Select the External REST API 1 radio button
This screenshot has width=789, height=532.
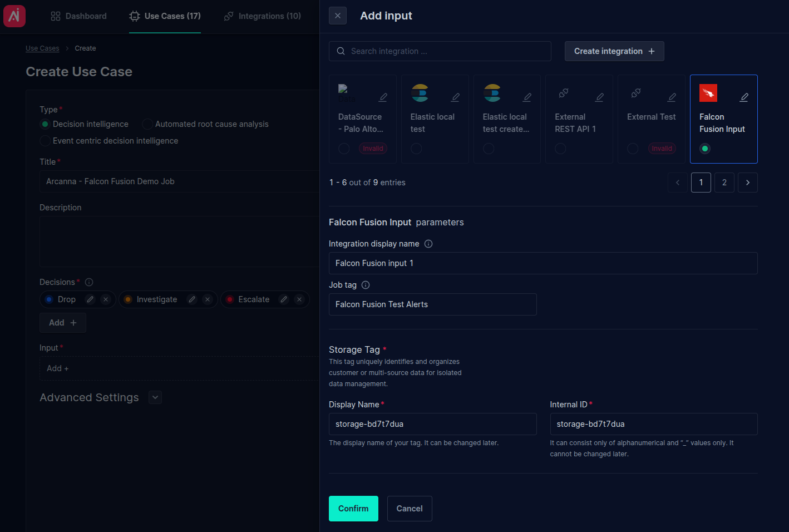click(560, 149)
